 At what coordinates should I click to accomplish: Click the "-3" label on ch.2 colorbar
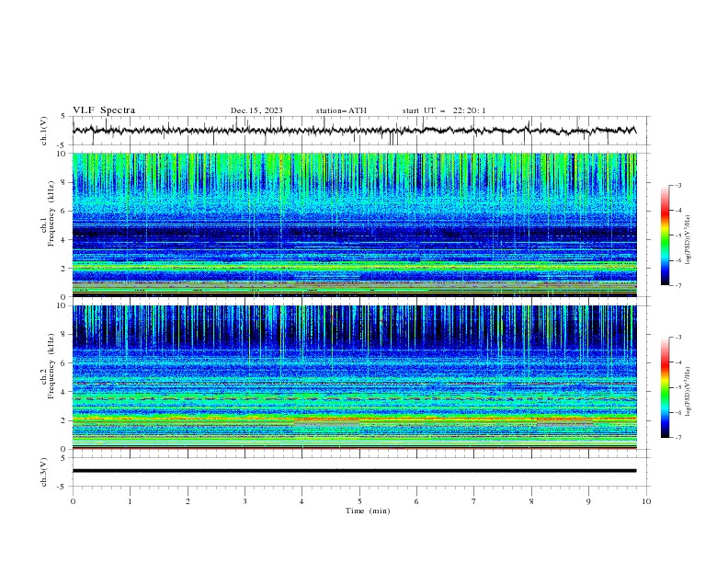pyautogui.click(x=677, y=338)
